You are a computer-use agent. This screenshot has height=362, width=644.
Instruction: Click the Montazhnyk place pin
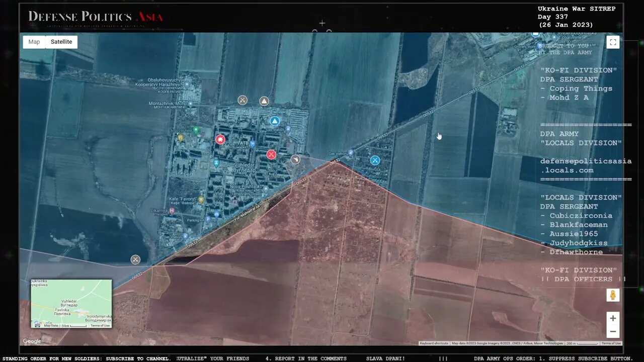coord(190,104)
